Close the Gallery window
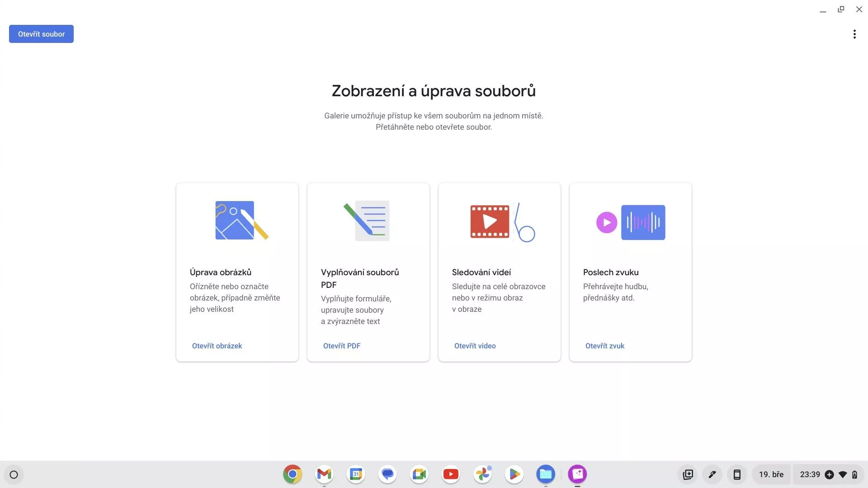868x488 pixels. 859,9
